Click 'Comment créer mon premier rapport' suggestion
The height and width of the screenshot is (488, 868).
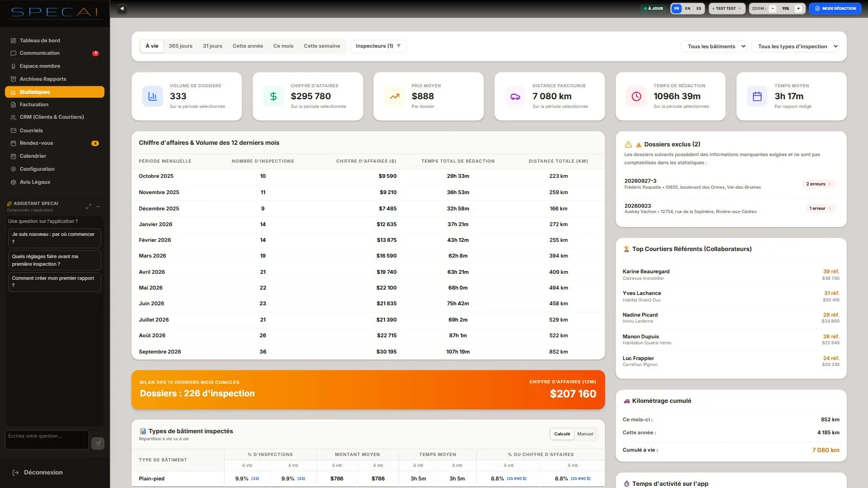tap(54, 282)
